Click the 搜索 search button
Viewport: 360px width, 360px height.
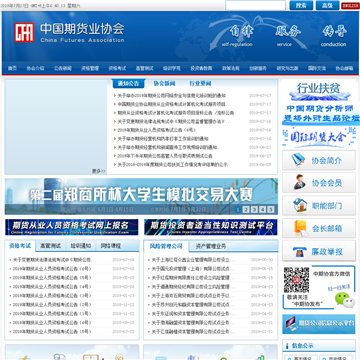pyautogui.click(x=301, y=5)
